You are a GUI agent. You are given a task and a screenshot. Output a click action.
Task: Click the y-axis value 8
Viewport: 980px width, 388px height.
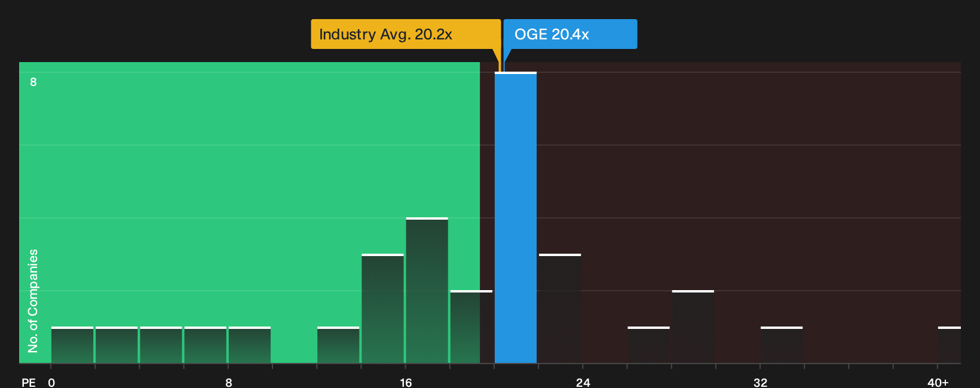(x=33, y=82)
